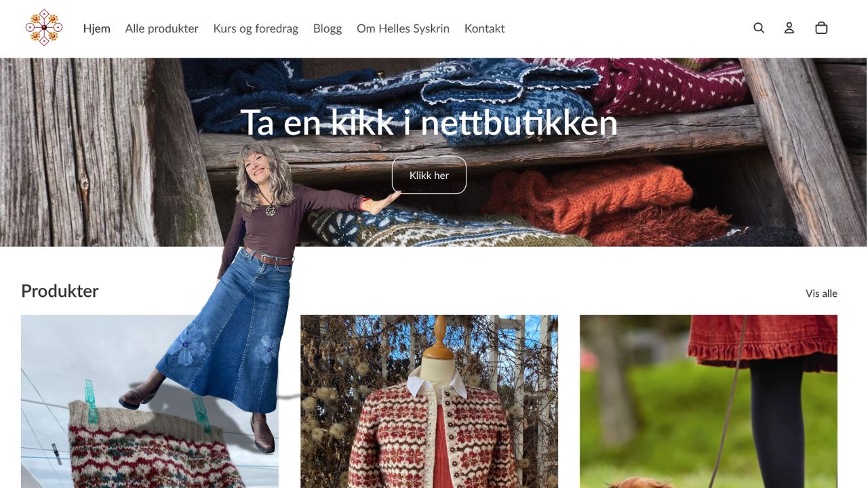Go to the Hjem menu item
Screen dimensions: 868x488
(x=96, y=28)
